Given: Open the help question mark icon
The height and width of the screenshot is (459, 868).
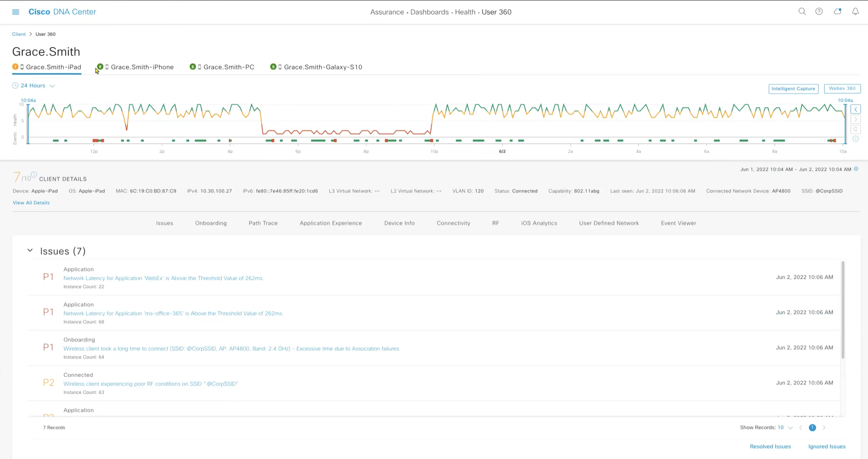Looking at the screenshot, I should [819, 12].
